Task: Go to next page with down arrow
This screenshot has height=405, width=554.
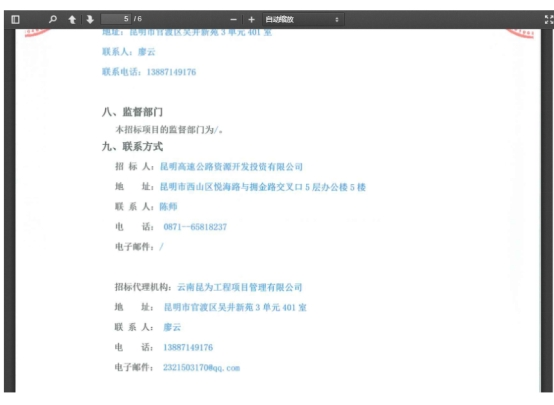Action: pos(90,19)
